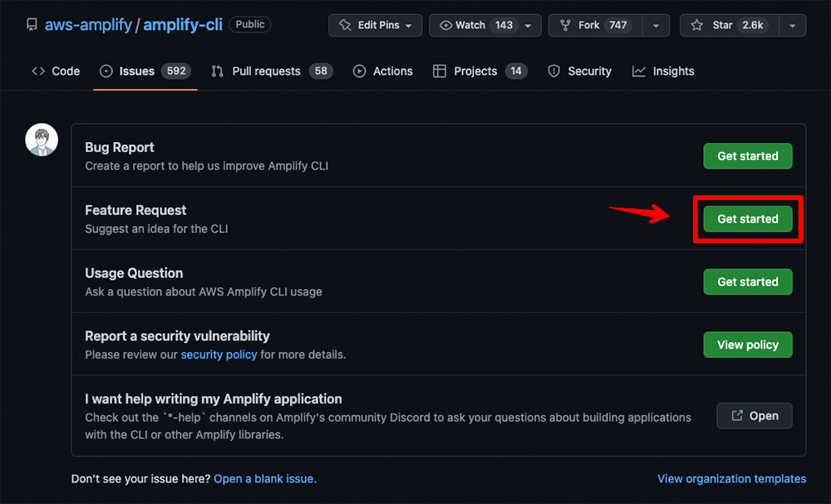Open the Insights tab
The width and height of the screenshot is (831, 504).
pyautogui.click(x=663, y=71)
